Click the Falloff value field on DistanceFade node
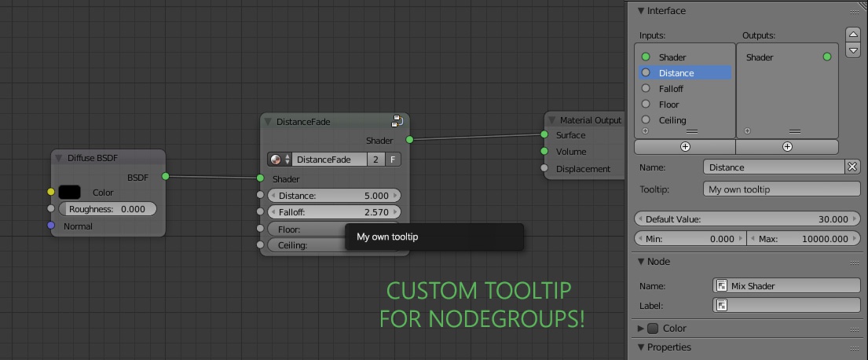Screen dimensions: 868x360 point(334,212)
